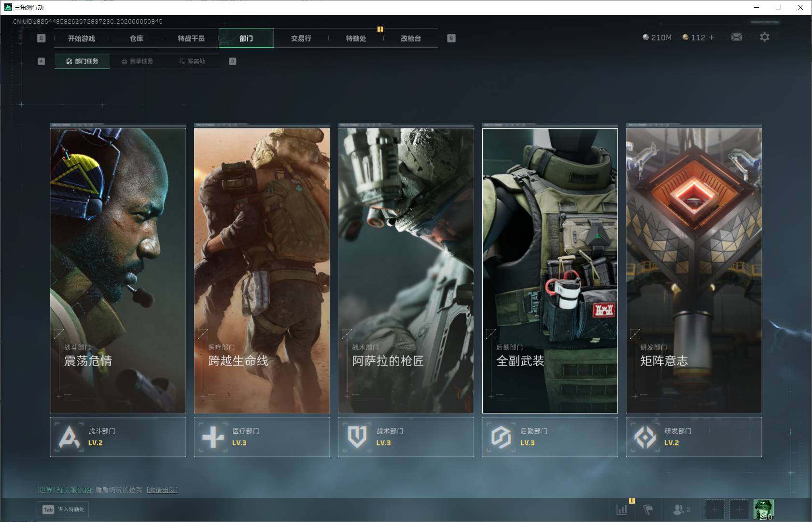Click the Q key hint icon
Viewport: 812px width, 522px height.
coord(41,38)
